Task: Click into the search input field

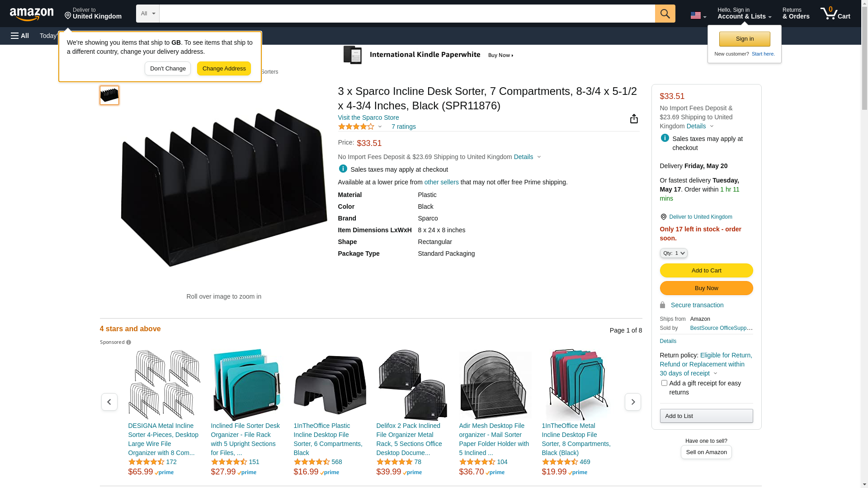Action: pos(407,14)
